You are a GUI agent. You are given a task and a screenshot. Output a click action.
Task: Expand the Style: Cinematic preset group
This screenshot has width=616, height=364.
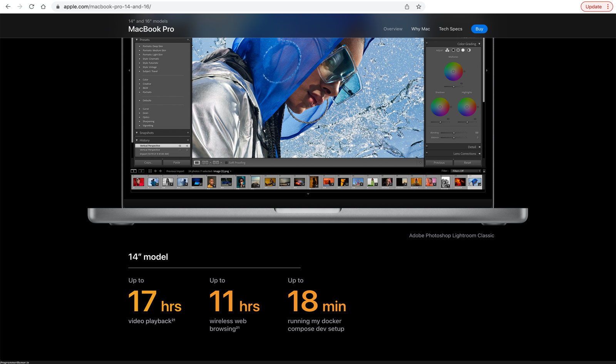coord(140,59)
